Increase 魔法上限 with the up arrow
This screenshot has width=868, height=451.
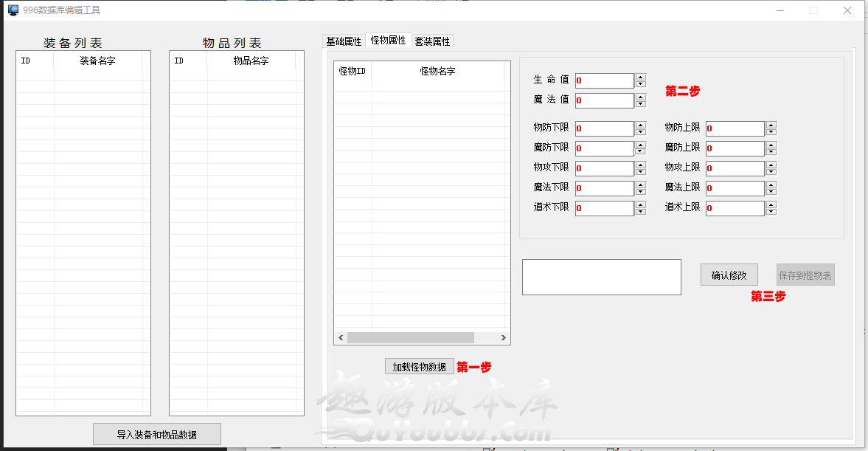pos(771,185)
